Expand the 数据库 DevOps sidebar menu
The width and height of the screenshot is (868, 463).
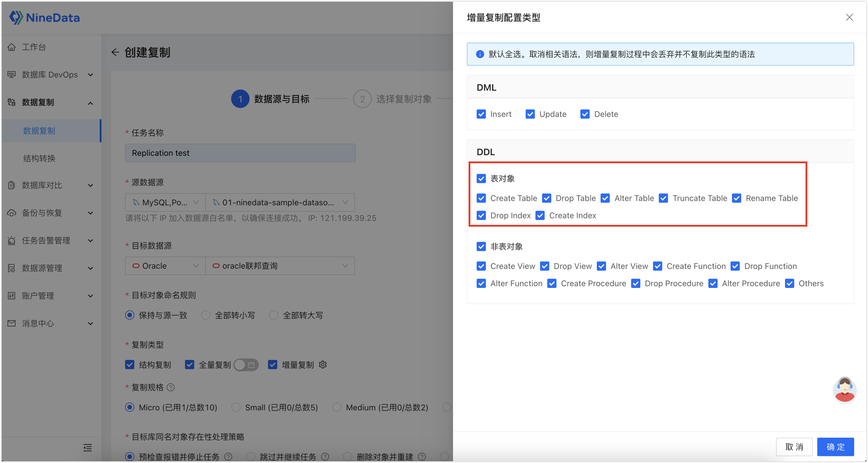click(x=50, y=75)
